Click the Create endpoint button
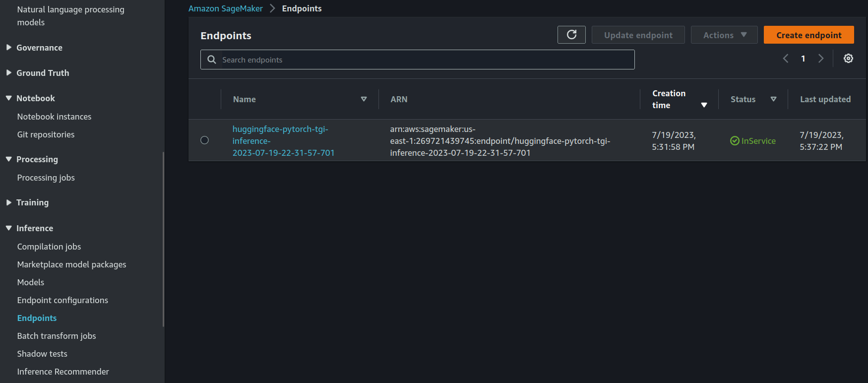Screen dimensions: 868x383 click(x=808, y=35)
